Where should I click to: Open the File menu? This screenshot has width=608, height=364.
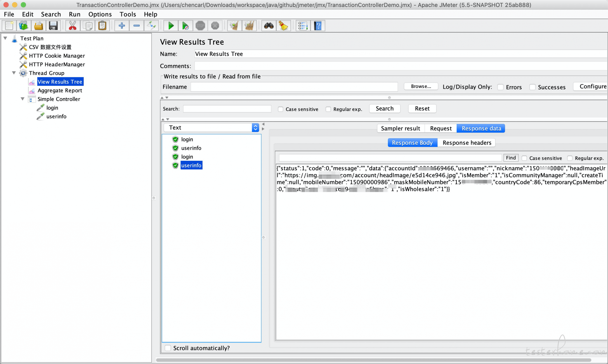(9, 14)
